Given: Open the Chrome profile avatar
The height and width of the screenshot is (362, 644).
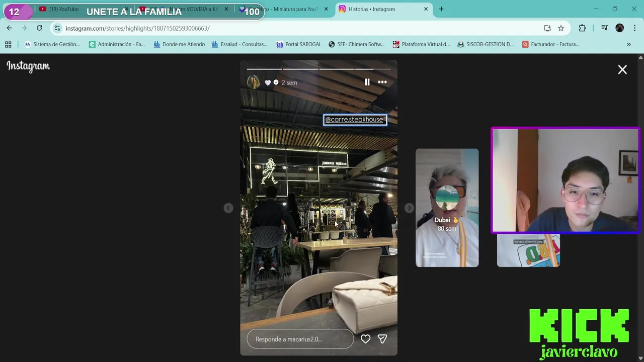Looking at the screenshot, I should [x=619, y=28].
